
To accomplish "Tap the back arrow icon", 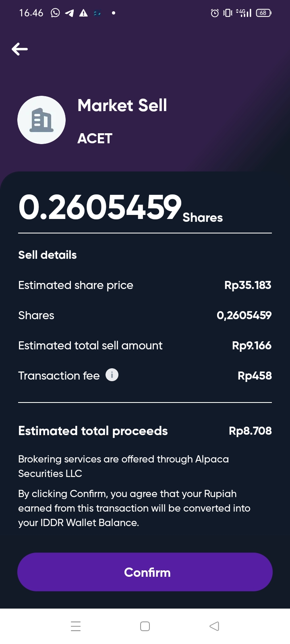I will 20,49.
